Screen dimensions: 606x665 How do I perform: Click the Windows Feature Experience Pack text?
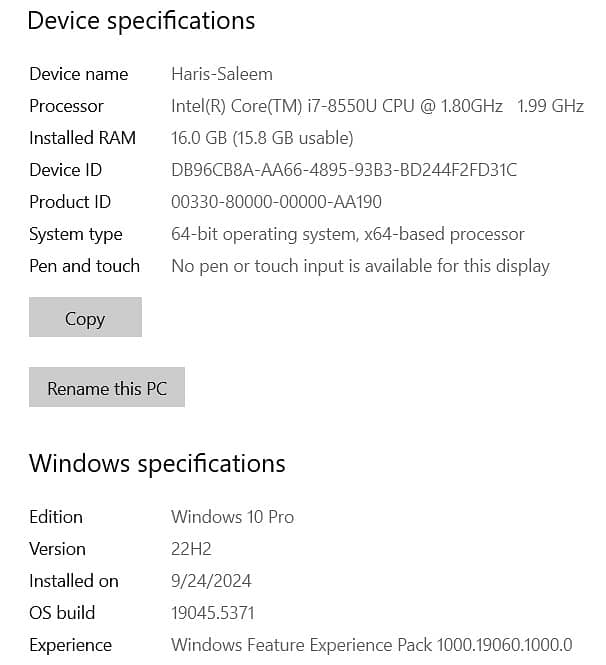(371, 645)
